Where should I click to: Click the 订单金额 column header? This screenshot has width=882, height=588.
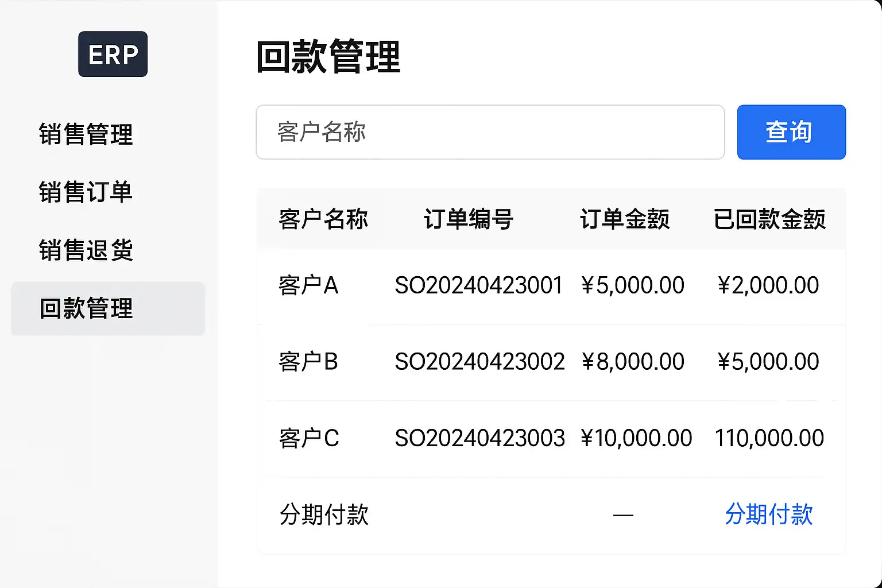624,219
